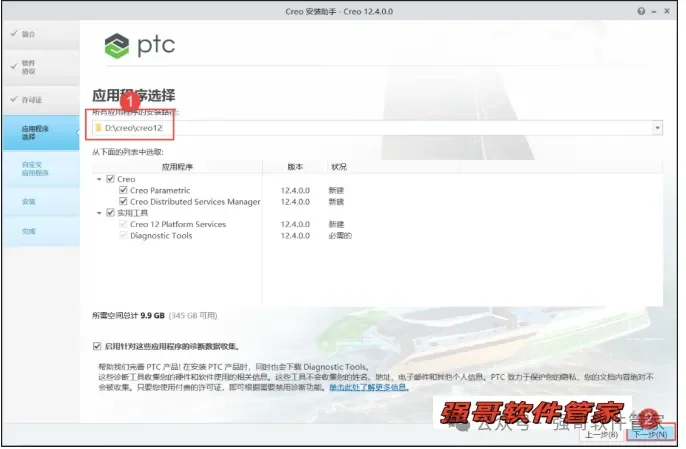Viewport: 686px width, 449px height.
Task: Click the 版本 column header
Action: (x=295, y=167)
